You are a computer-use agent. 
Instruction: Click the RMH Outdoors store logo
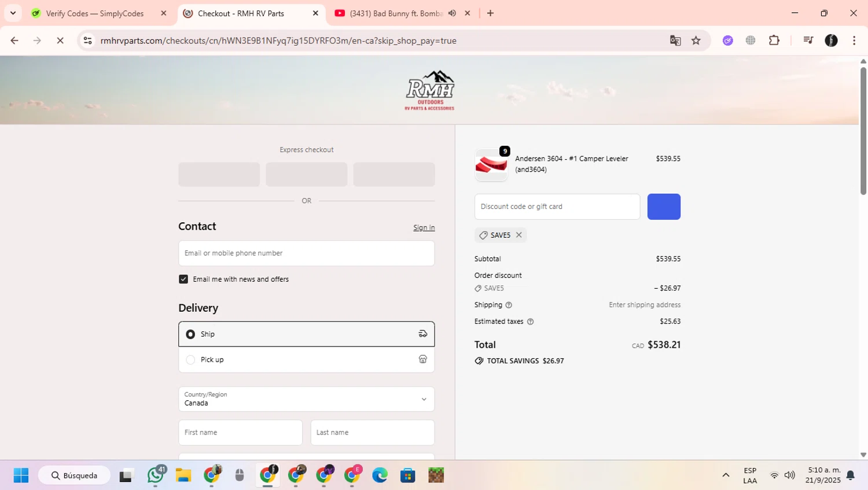tap(430, 90)
